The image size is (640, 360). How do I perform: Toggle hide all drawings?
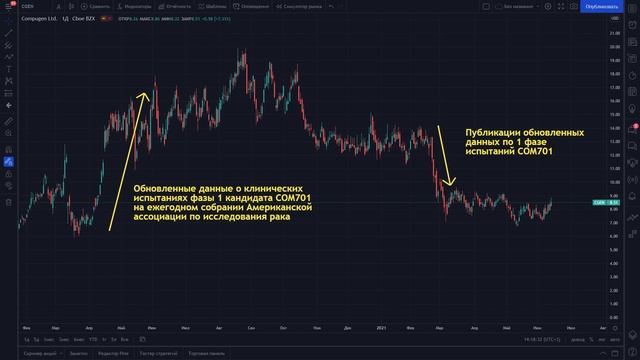point(9,186)
